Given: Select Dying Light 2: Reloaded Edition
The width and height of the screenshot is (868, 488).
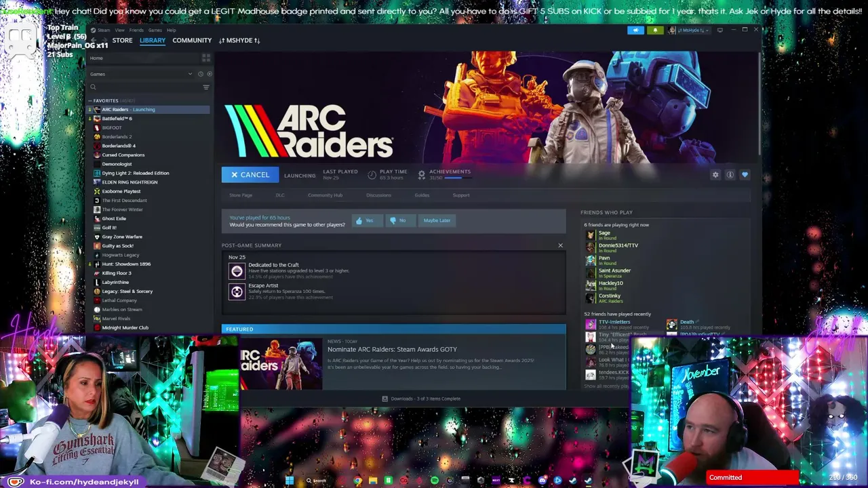Looking at the screenshot, I should [x=149, y=173].
